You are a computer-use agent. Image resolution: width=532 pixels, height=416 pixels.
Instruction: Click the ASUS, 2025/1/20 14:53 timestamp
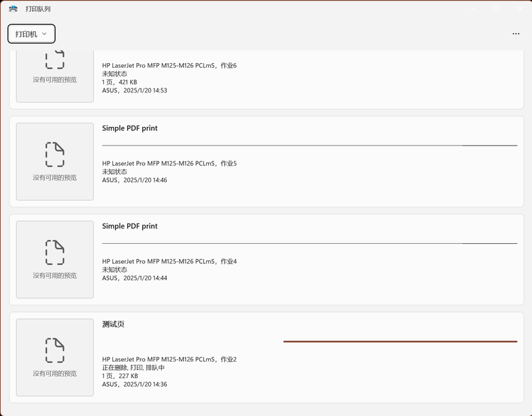(x=134, y=90)
